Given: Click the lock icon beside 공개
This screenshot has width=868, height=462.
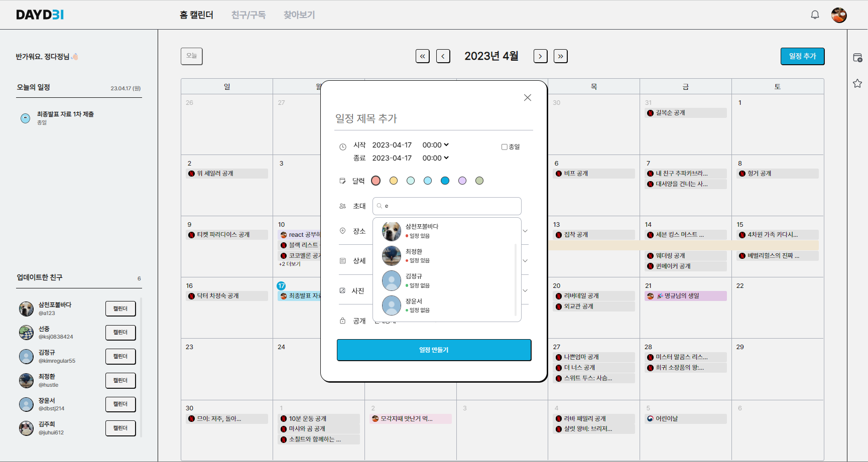Looking at the screenshot, I should 343,321.
